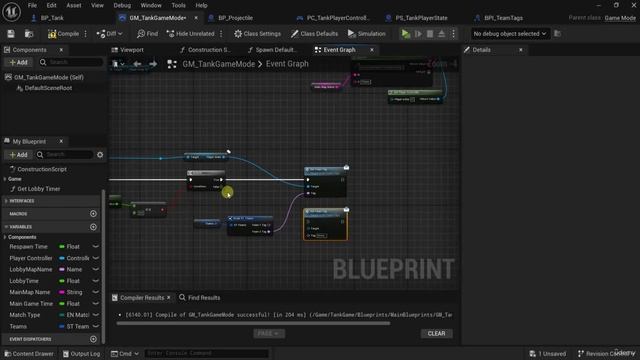Open play options three-dot menu
Viewport: 640px width, 360px height.
(x=453, y=34)
